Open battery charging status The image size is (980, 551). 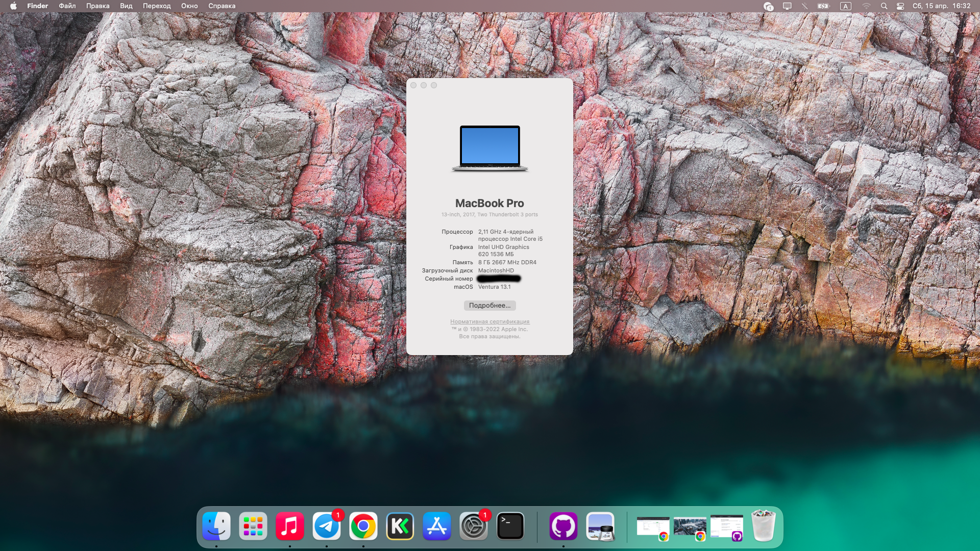tap(823, 6)
